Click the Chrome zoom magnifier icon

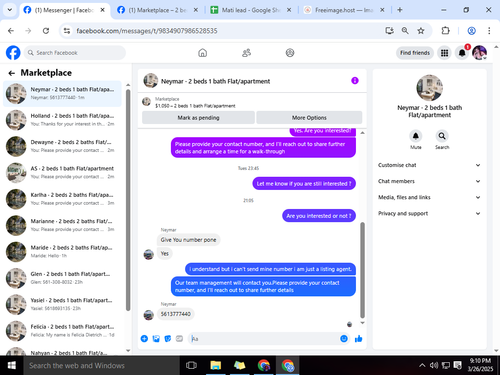(x=405, y=31)
